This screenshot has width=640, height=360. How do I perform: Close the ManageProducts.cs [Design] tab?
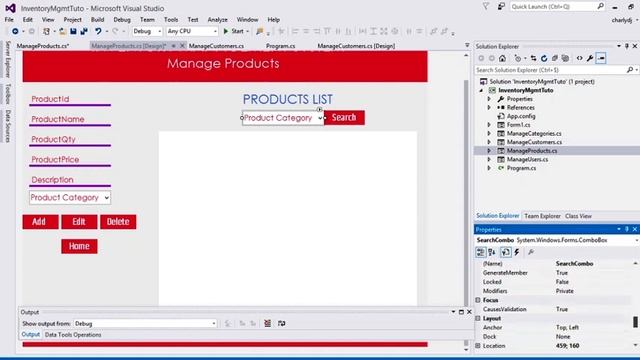point(182,46)
